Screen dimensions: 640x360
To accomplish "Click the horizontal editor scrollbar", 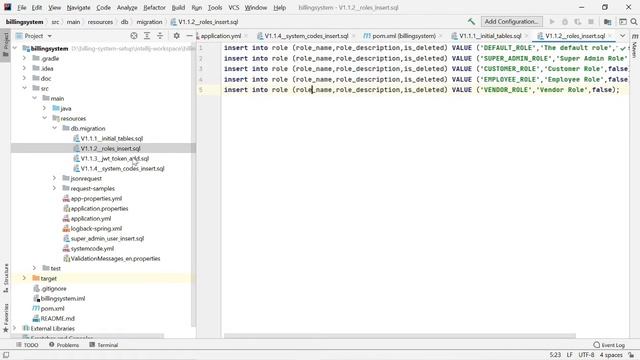I will [x=400, y=336].
